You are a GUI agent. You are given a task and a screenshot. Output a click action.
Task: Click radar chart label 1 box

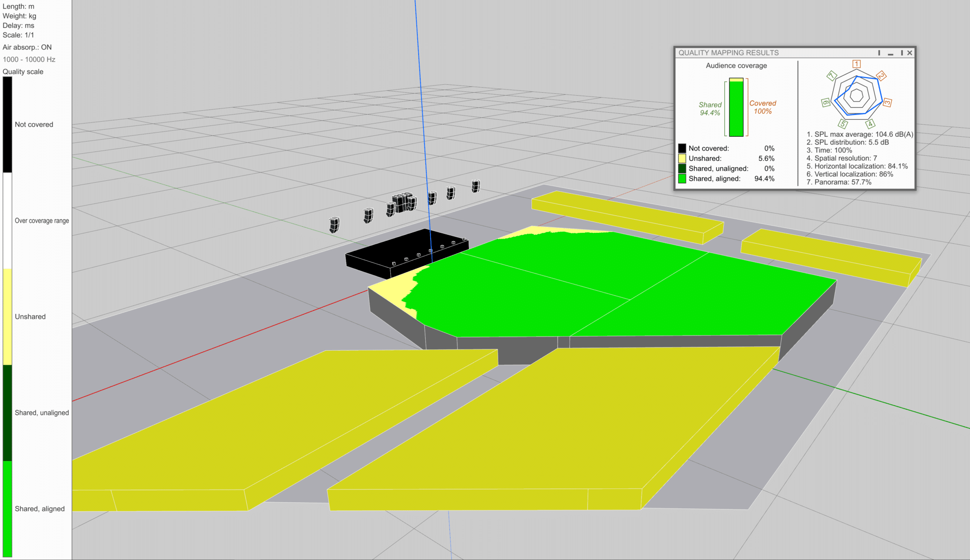pos(856,64)
